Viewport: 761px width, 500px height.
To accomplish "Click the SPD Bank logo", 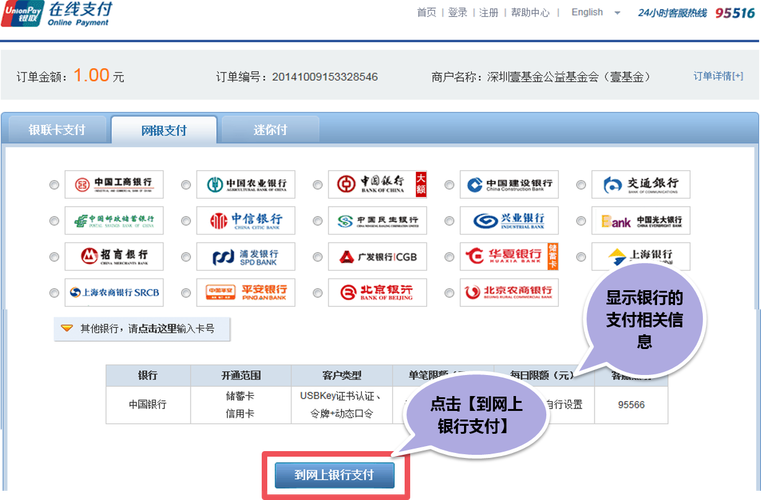I will pos(246,256).
